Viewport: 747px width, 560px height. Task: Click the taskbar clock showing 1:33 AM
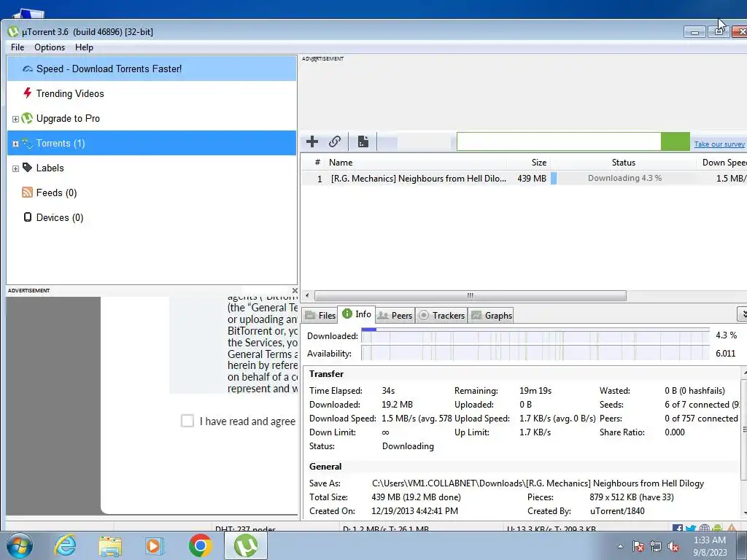pyautogui.click(x=710, y=546)
